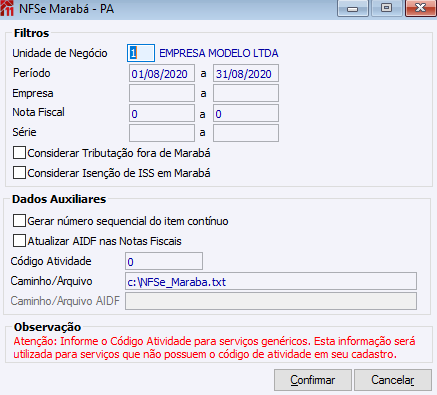Image resolution: width=437 pixels, height=395 pixels.
Task: Enable Considerar Isenção de ISS em Marabá
Action: pyautogui.click(x=19, y=173)
